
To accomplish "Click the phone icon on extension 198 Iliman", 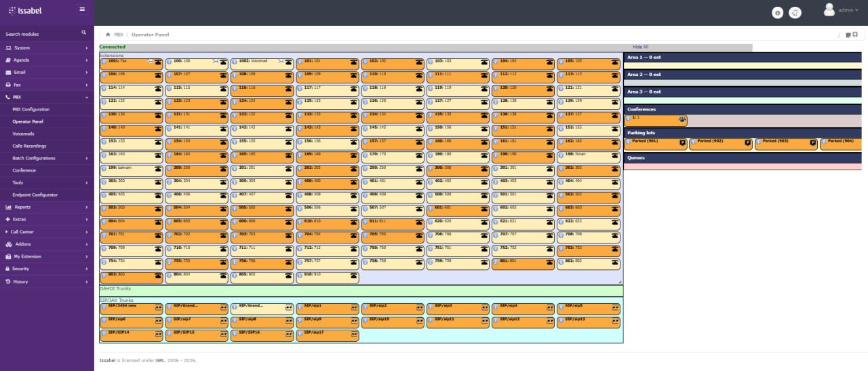I will click(614, 155).
